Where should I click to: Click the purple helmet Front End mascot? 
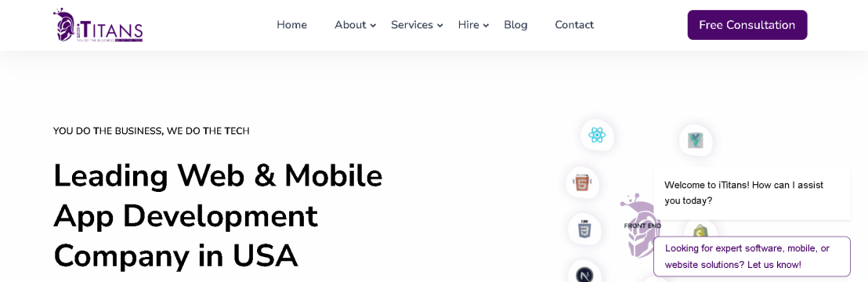click(640, 226)
